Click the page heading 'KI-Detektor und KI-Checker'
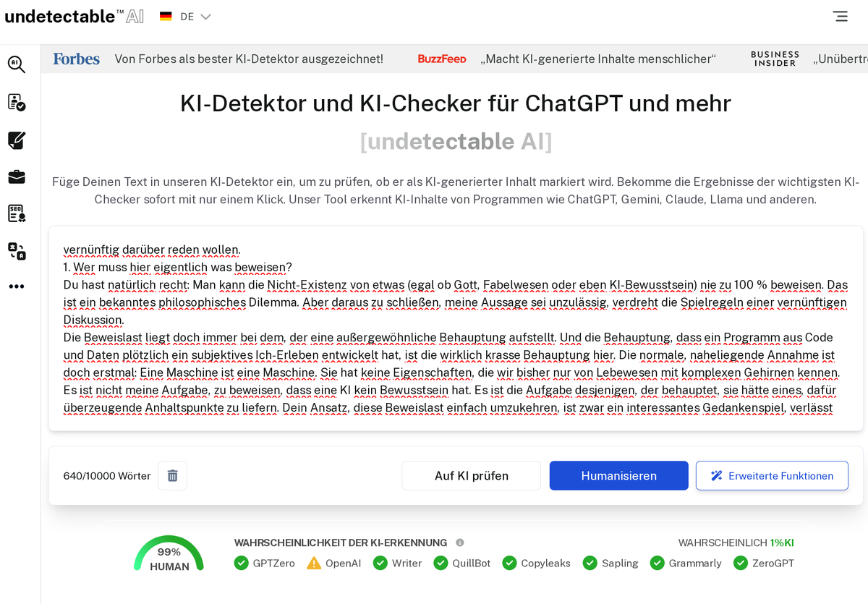Viewport: 868px width, 604px height. coord(456,103)
